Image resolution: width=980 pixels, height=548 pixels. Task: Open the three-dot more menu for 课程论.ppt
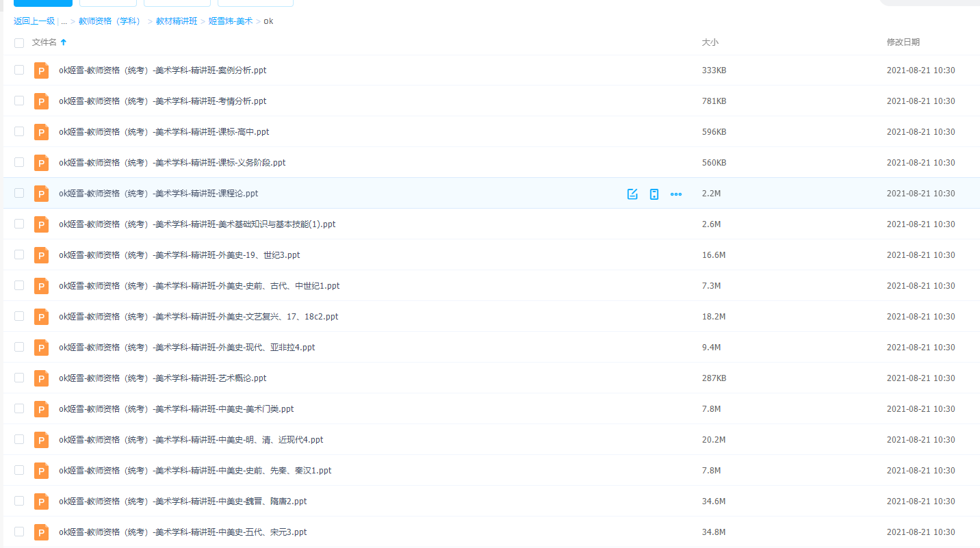[676, 194]
